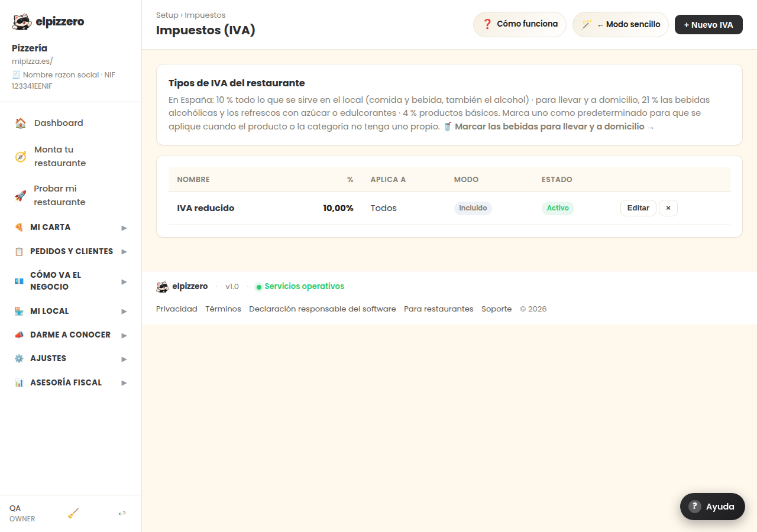The height and width of the screenshot is (532, 757).
Task: Click the pizza slice icon for Mi Carta
Action: [x=19, y=227]
